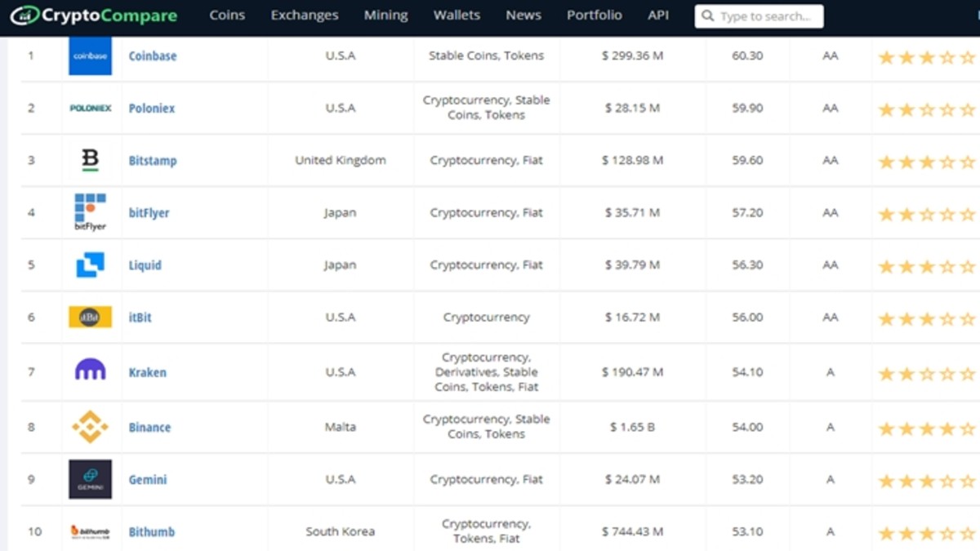Open the Exchanges menu
Screen dimensions: 980x551
[x=304, y=15]
